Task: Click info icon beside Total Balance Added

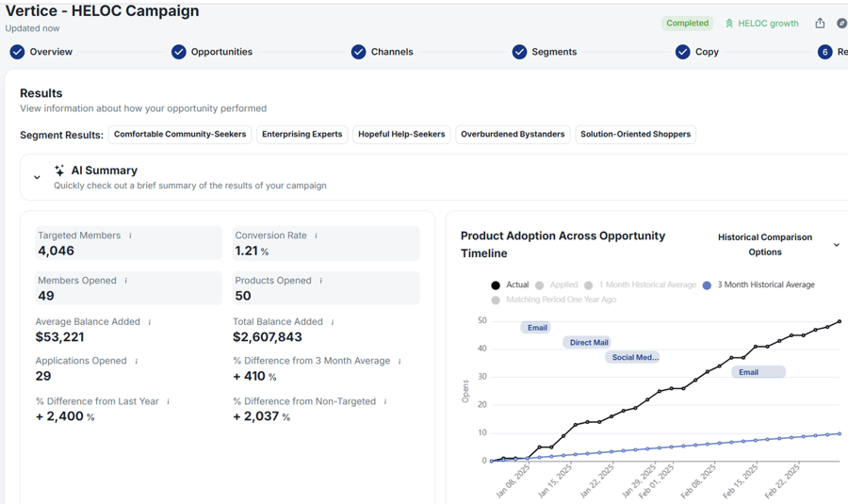Action: tap(333, 322)
